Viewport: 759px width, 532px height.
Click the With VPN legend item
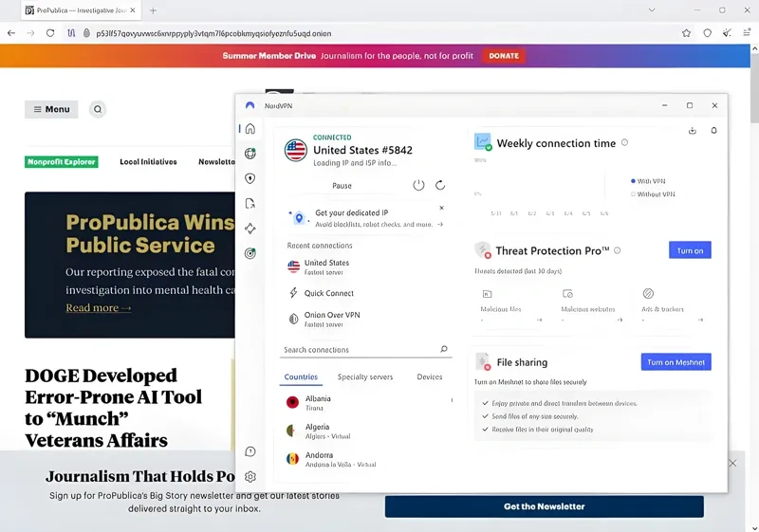[x=648, y=181]
